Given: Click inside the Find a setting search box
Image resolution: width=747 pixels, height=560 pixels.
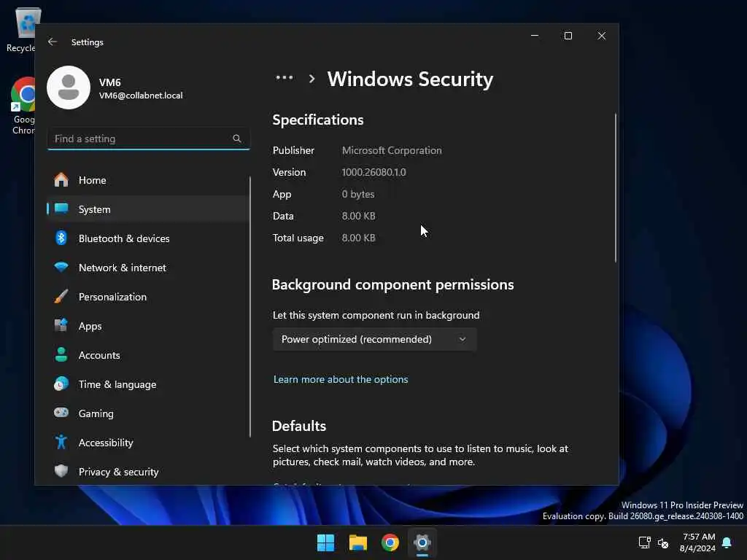Looking at the screenshot, I should [149, 139].
